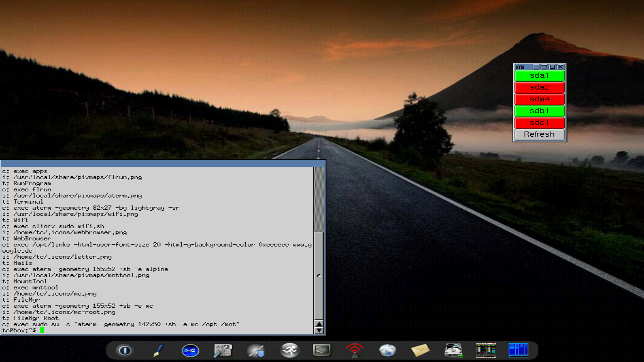Mount the red sda2 partition
Screen dimensions: 644x362
pos(539,88)
